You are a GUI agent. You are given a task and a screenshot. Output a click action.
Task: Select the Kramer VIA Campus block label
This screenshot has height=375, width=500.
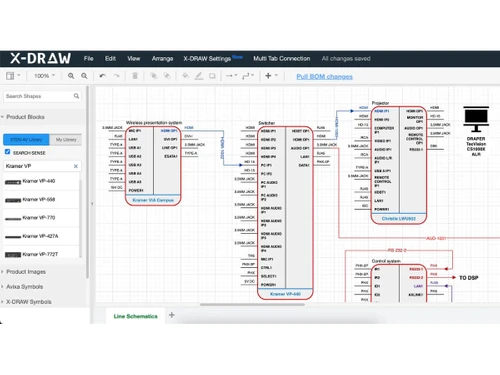click(x=153, y=200)
